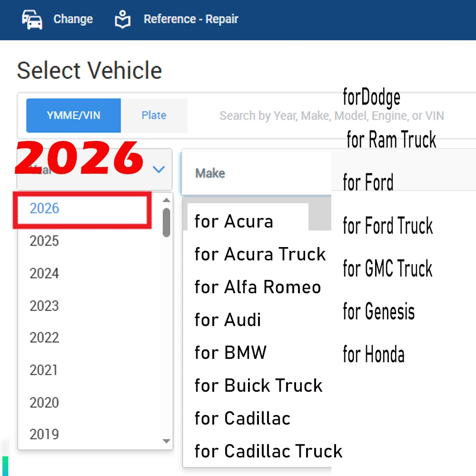Open the Make dropdown field
Image resolution: width=476 pixels, height=476 pixels.
257,173
